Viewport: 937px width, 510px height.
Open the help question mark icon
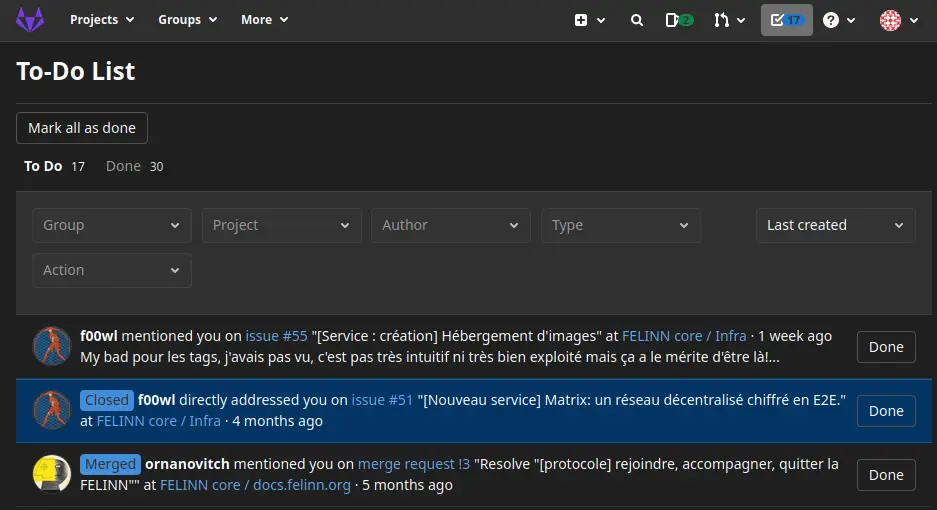[x=831, y=20]
